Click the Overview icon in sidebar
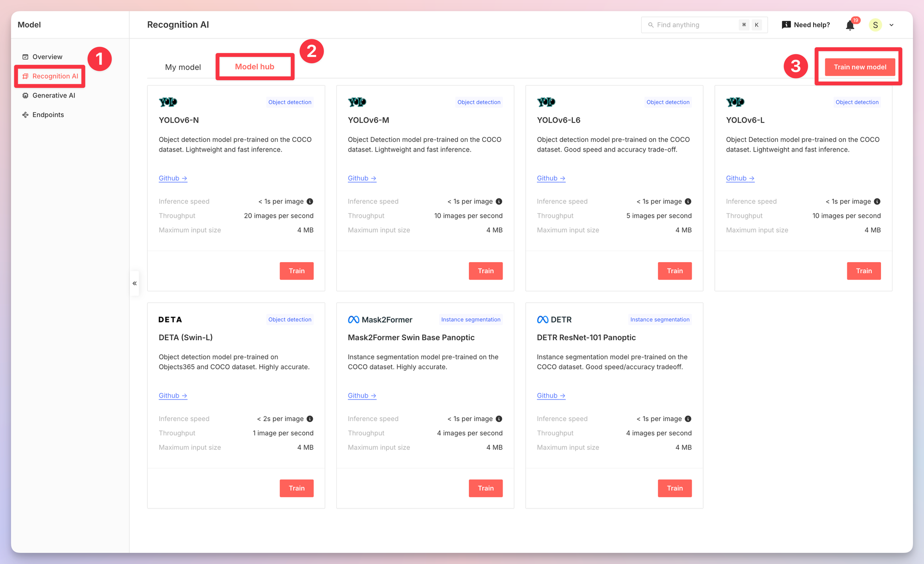The image size is (924, 564). (x=25, y=57)
